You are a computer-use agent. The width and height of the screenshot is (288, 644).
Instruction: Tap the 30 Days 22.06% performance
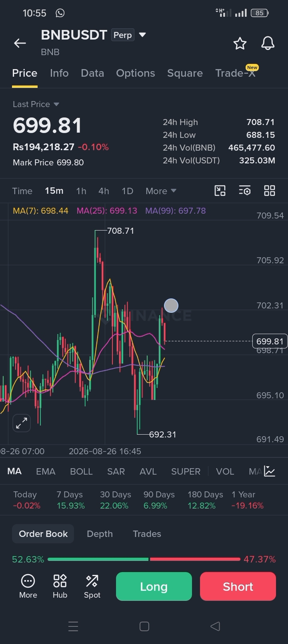(115, 500)
